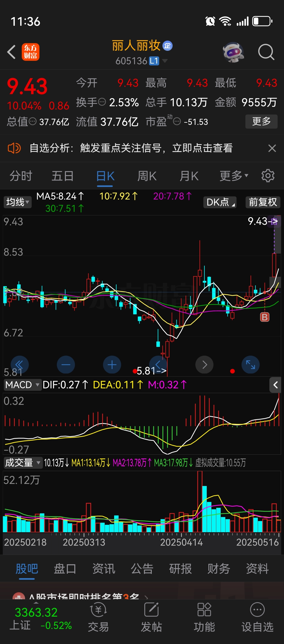Tap the Wi-Fi status icon
The height and width of the screenshot is (644, 284).
pos(225,21)
